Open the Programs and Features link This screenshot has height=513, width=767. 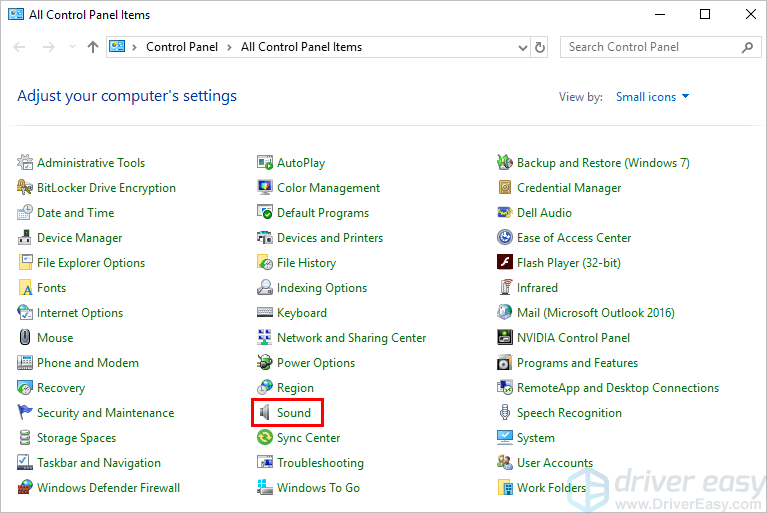[577, 363]
